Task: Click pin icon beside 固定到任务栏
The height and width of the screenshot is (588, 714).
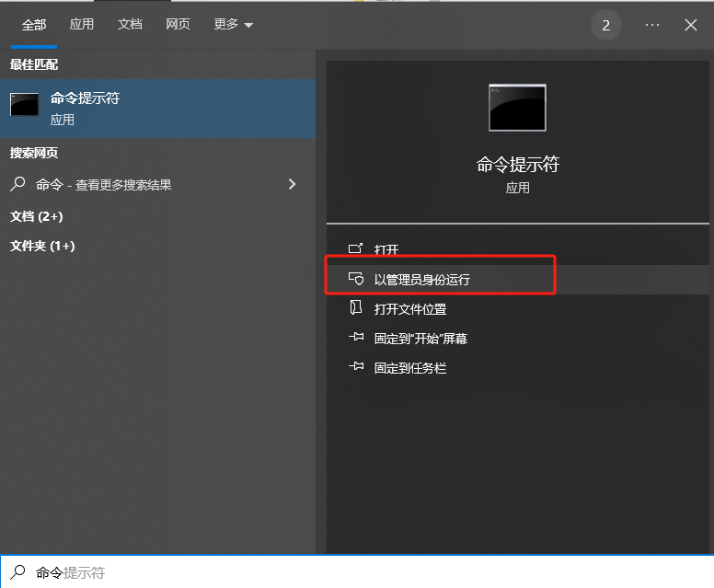Action: click(x=356, y=366)
